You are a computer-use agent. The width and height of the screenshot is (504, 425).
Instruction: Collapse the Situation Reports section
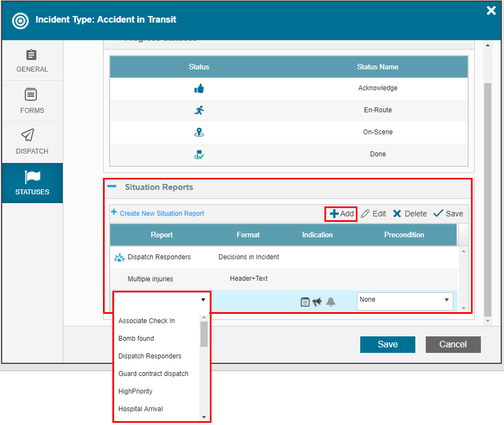[x=112, y=187]
